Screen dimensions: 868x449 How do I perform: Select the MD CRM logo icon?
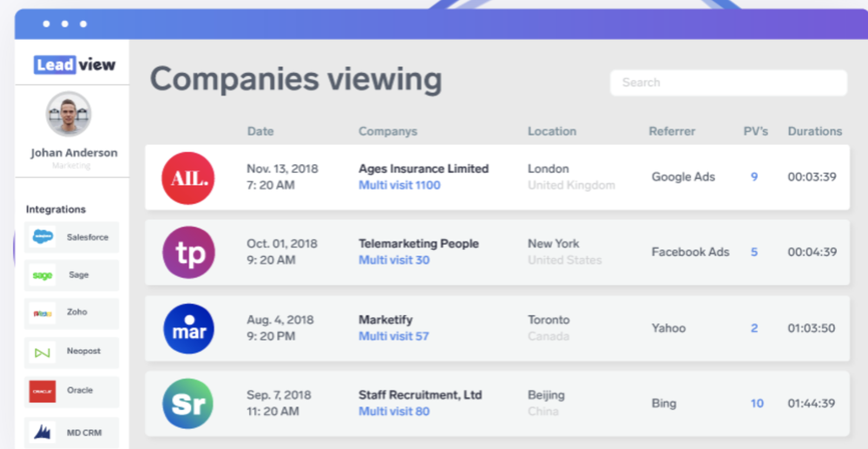[43, 432]
